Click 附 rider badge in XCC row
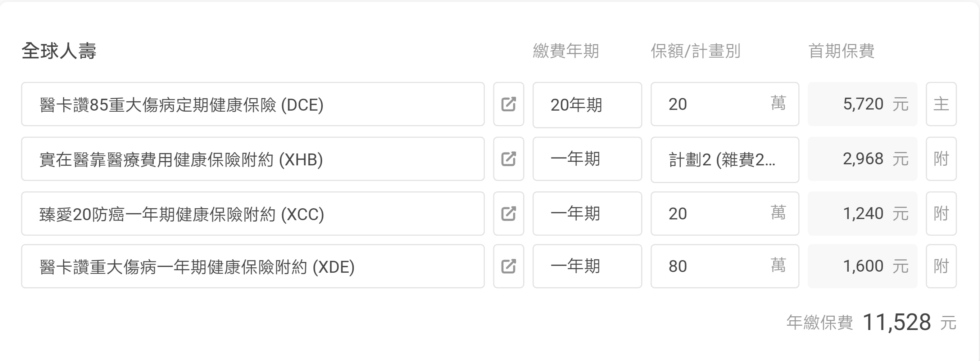 pos(941,214)
